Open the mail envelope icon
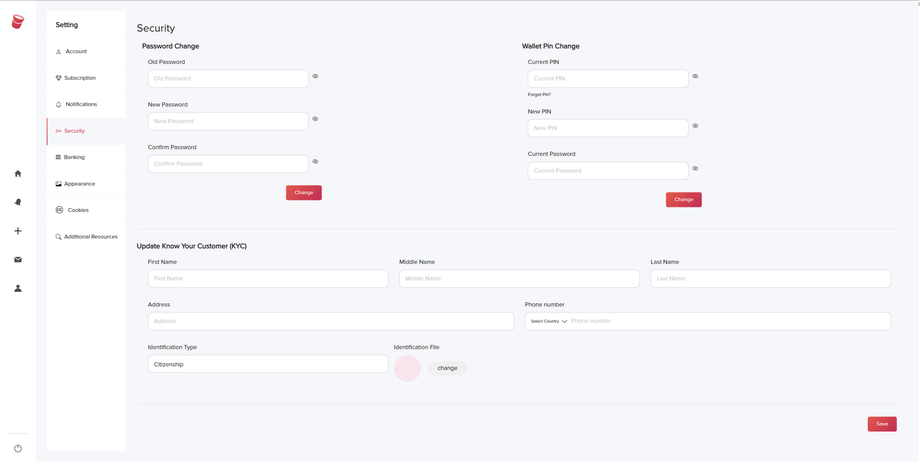This screenshot has width=920, height=466. (x=18, y=259)
